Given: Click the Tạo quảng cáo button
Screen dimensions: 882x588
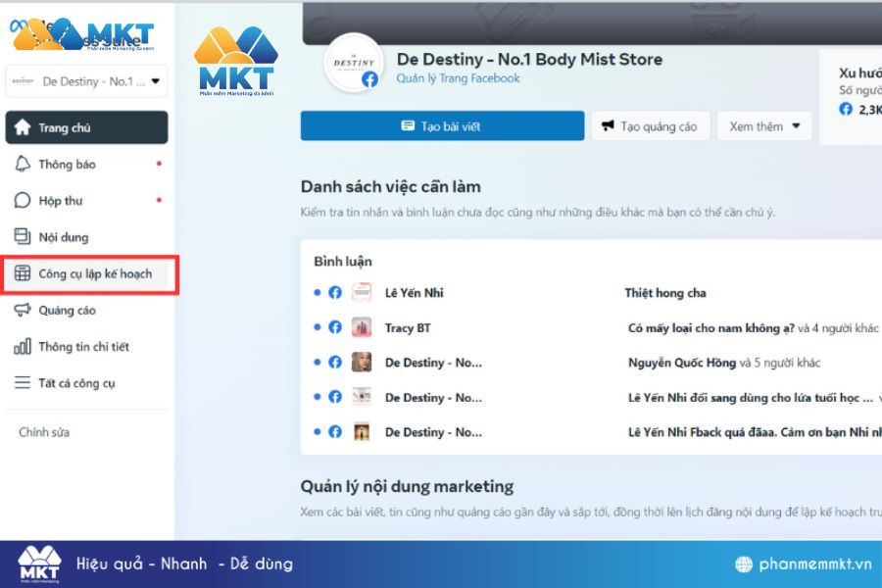Looking at the screenshot, I should tap(651, 126).
